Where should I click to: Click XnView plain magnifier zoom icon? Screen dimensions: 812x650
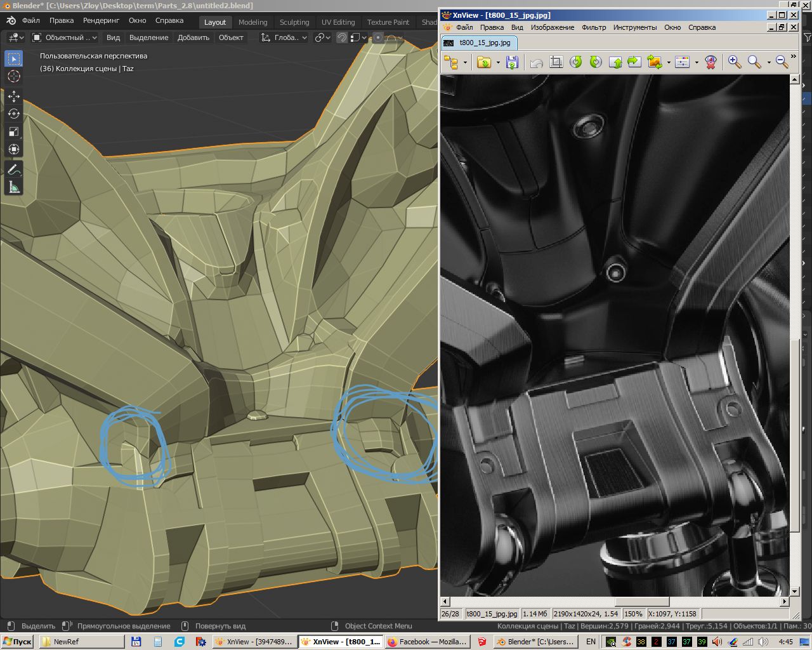(754, 62)
